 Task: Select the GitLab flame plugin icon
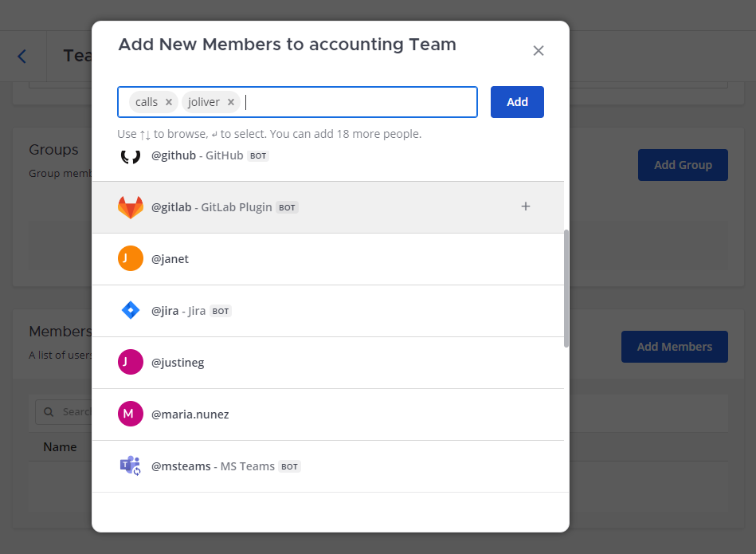(x=130, y=206)
